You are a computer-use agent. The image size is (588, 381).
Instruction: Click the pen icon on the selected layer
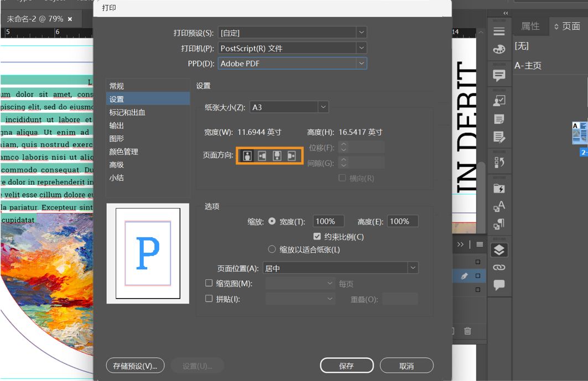pos(464,276)
